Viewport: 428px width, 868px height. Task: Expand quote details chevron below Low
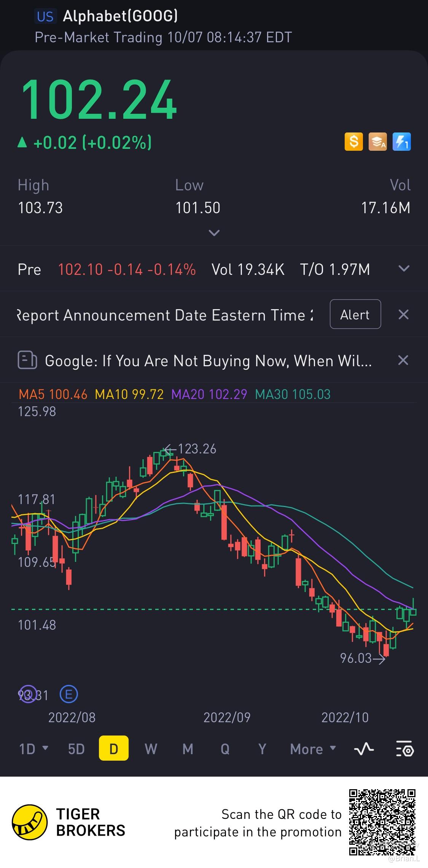(214, 233)
